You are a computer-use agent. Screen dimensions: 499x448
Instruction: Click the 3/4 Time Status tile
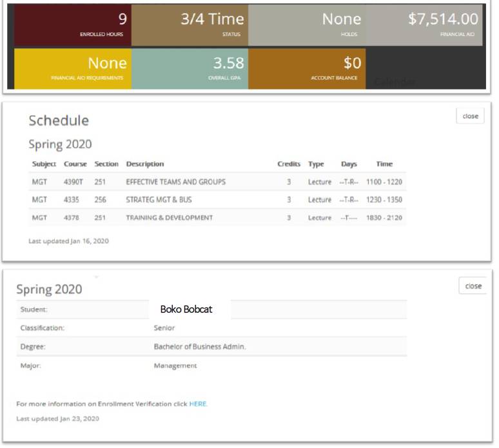click(190, 25)
